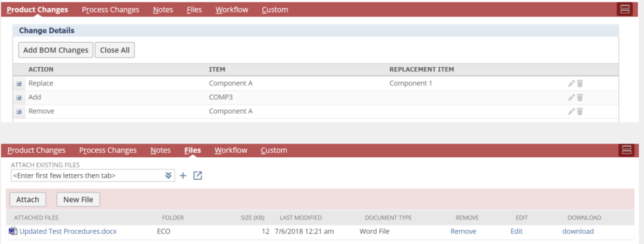Click ATTACHED FILES column header
This screenshot has width=644, height=244.
click(x=36, y=218)
